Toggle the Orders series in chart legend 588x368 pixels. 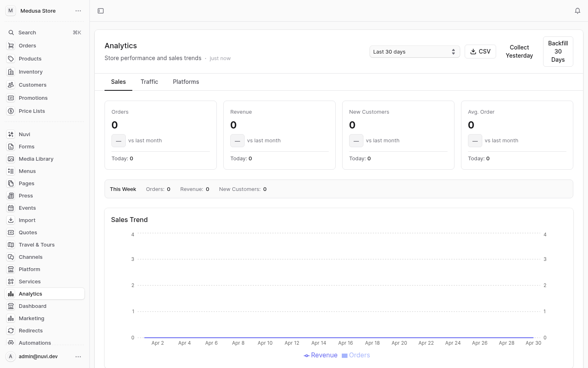click(x=356, y=355)
